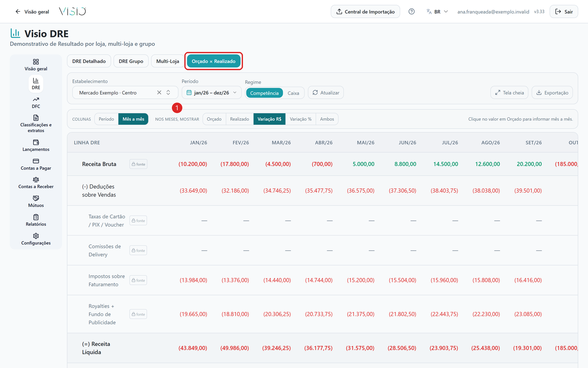The image size is (588, 368).
Task: Go back via Visão geral arrow link
Action: coord(32,11)
